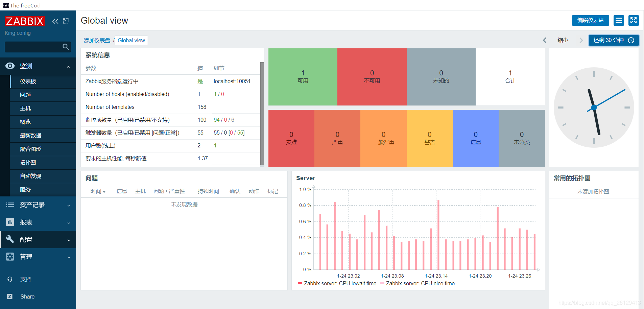
Task: Go to previous time period arrow
Action: (x=545, y=40)
